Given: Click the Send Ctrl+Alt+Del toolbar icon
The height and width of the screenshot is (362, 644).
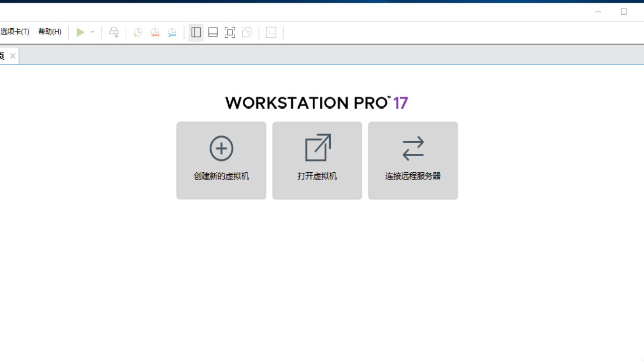Looking at the screenshot, I should [x=114, y=32].
